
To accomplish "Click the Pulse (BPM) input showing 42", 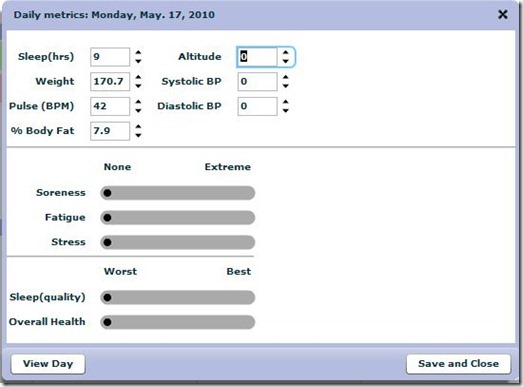I will 110,106.
